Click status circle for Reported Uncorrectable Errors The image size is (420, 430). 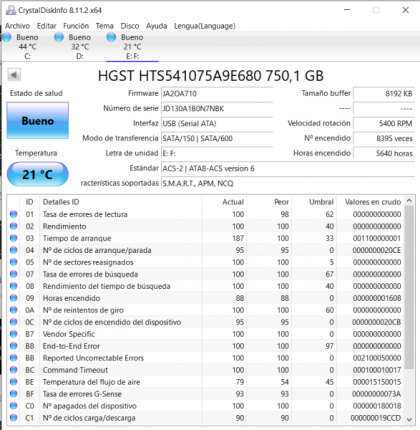[x=14, y=358]
